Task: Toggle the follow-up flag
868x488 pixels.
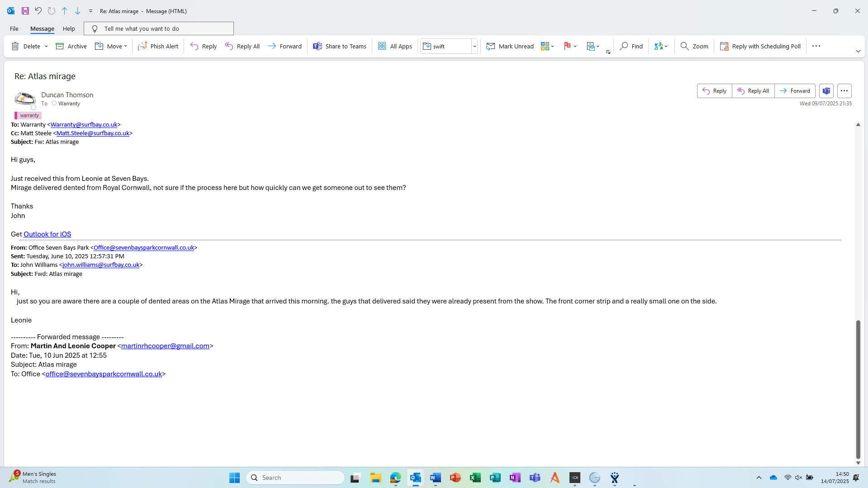Action: [567, 46]
